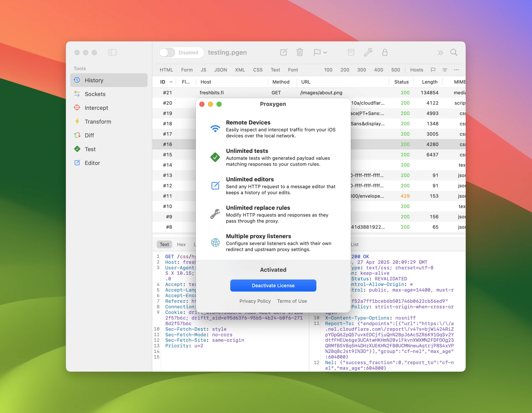Open Intercept in the sidebar

tap(96, 108)
